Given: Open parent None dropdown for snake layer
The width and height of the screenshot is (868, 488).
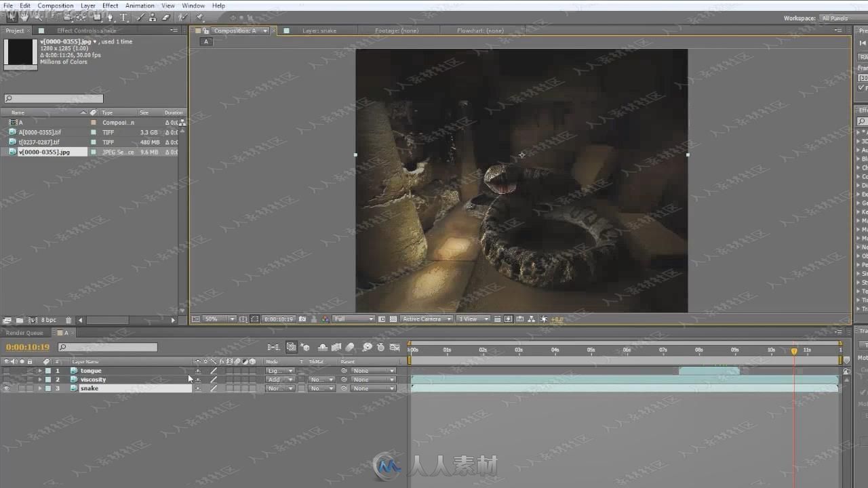Looking at the screenshot, I should pyautogui.click(x=373, y=388).
